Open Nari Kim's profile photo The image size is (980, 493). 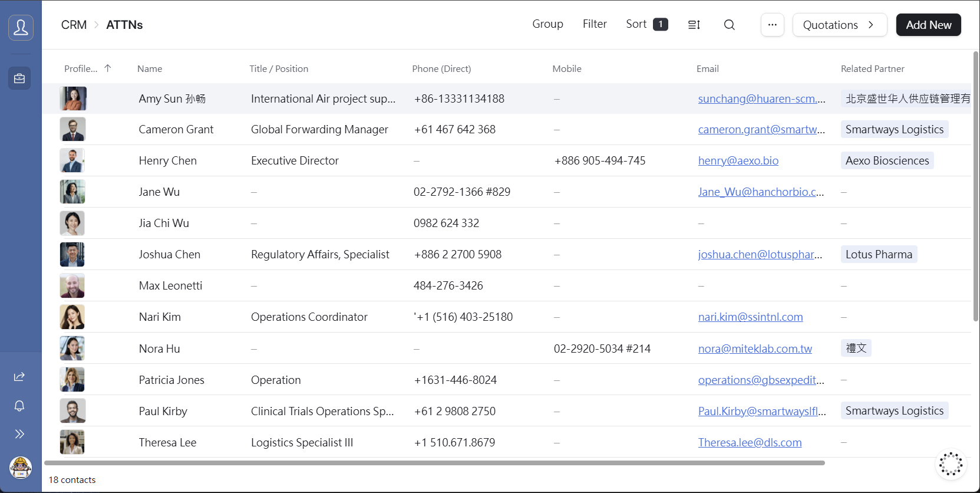pyautogui.click(x=72, y=317)
